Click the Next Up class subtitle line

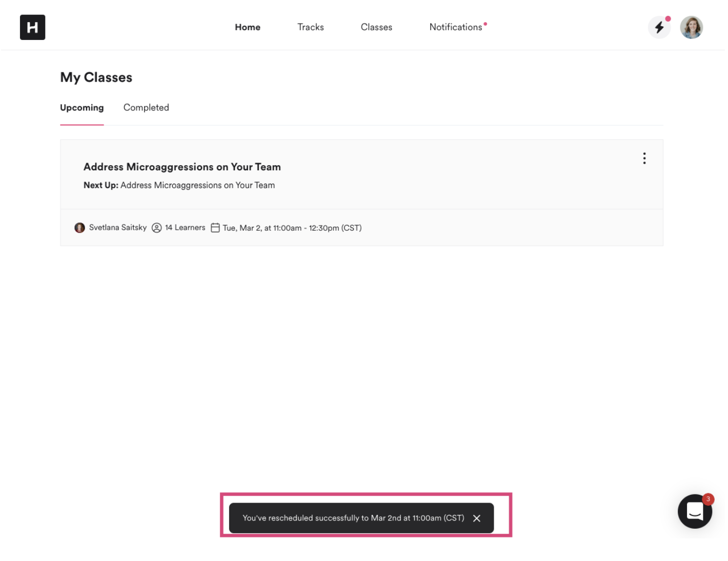[x=179, y=185]
